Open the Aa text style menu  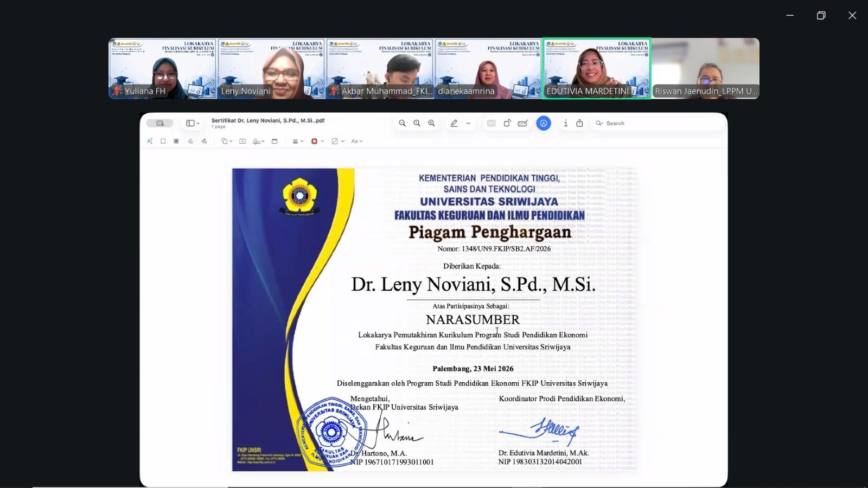[356, 141]
